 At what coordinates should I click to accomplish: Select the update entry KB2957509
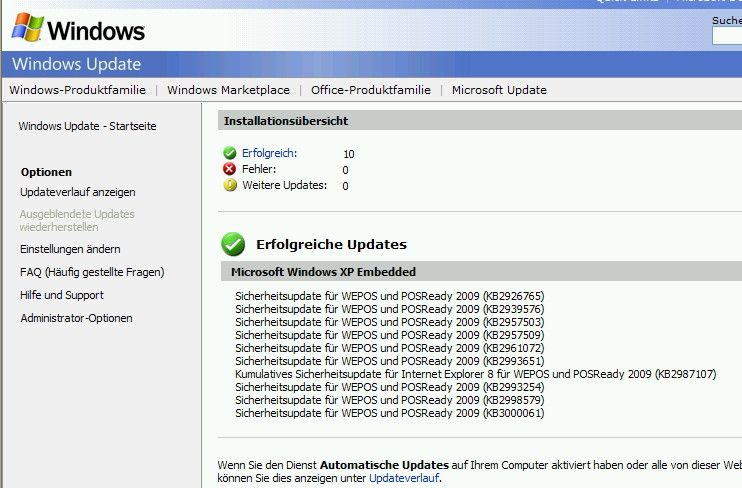pos(389,335)
